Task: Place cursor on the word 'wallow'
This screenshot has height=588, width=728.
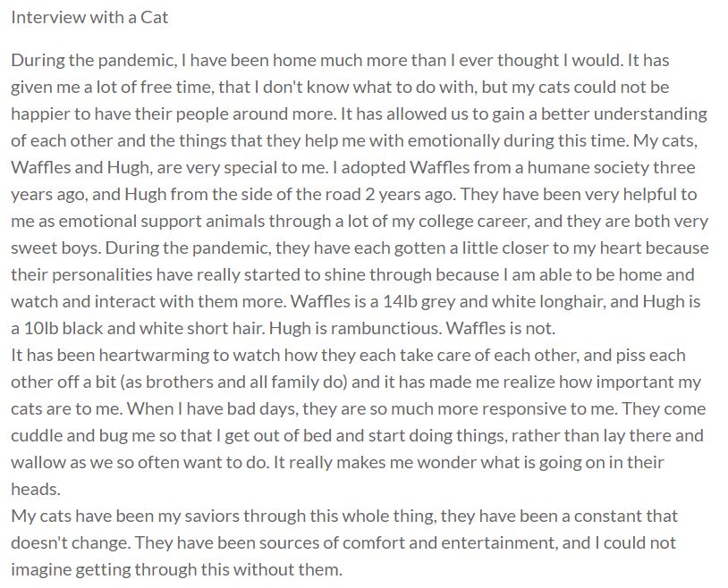Action: pyautogui.click(x=37, y=463)
